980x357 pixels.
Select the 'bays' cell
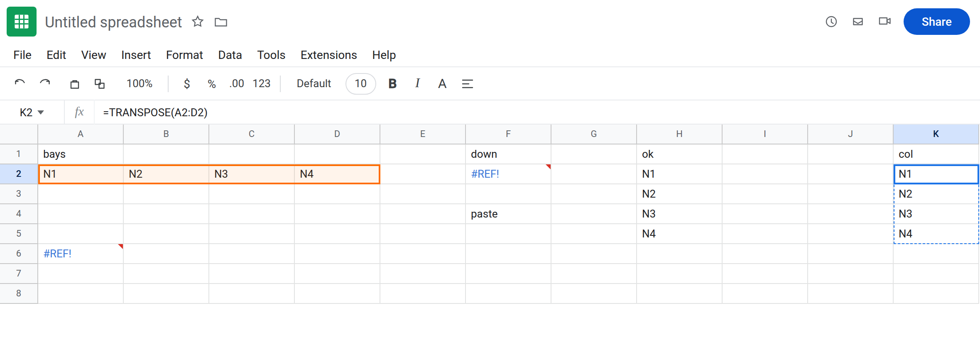click(81, 154)
